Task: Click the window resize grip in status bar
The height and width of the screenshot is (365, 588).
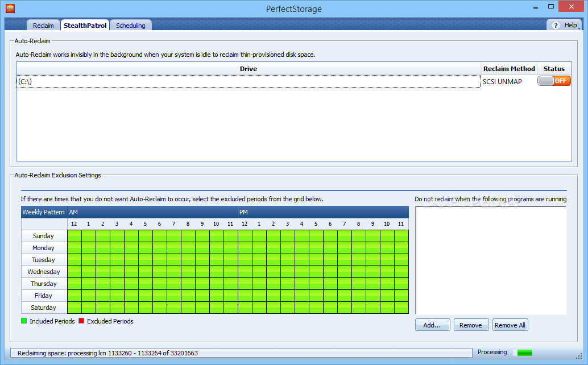Action: [579, 356]
